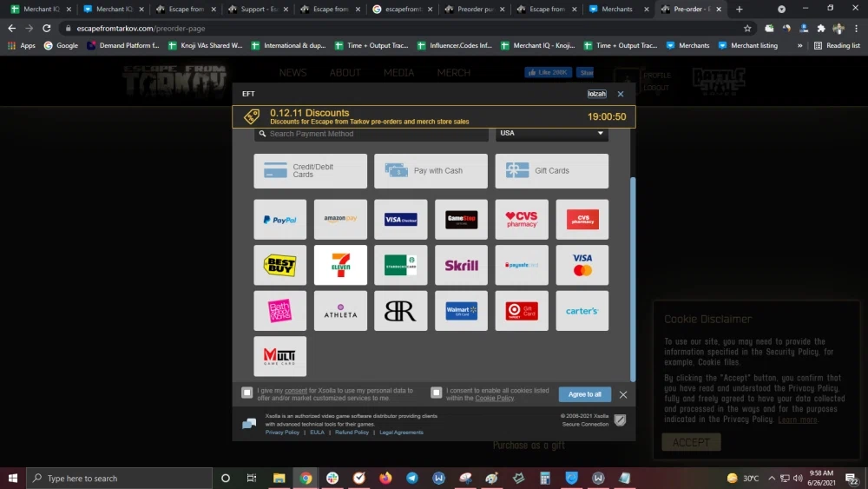
Task: Click the payment list scrollbar
Action: (x=633, y=279)
